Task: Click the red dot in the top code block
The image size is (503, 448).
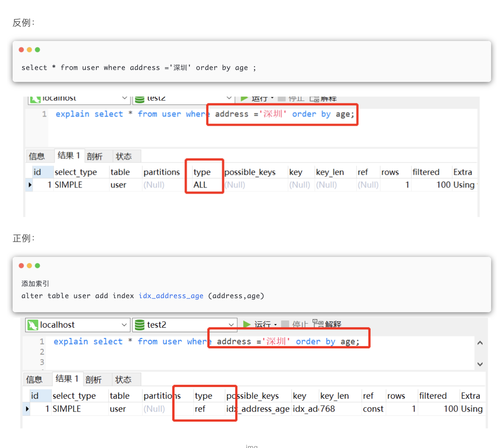Action: tap(21, 50)
